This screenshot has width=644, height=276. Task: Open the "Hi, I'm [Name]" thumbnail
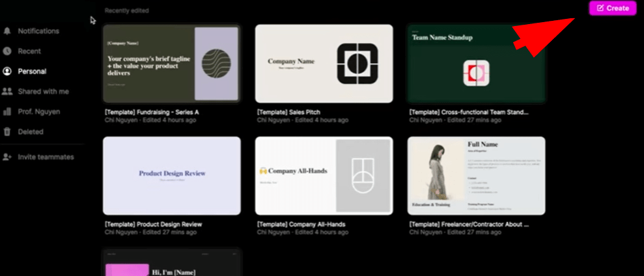(172, 262)
